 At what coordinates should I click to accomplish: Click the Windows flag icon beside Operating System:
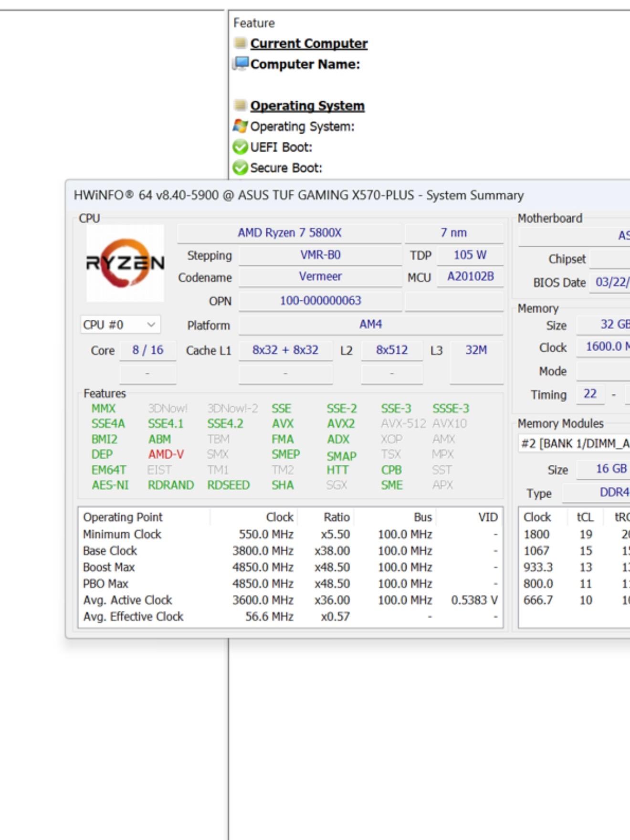(x=240, y=126)
